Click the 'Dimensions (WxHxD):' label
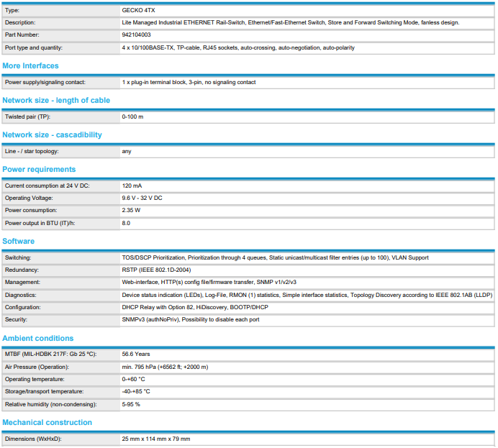498x448 pixels. pyautogui.click(x=33, y=439)
